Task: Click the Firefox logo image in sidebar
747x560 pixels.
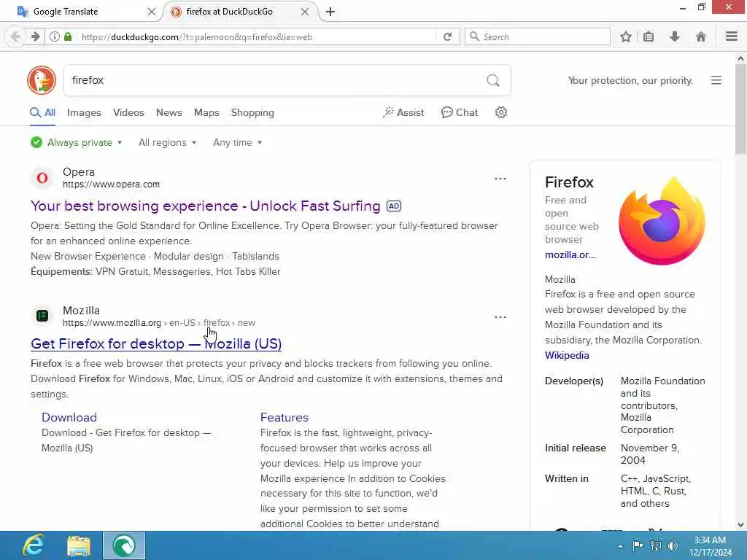Action: (x=662, y=220)
